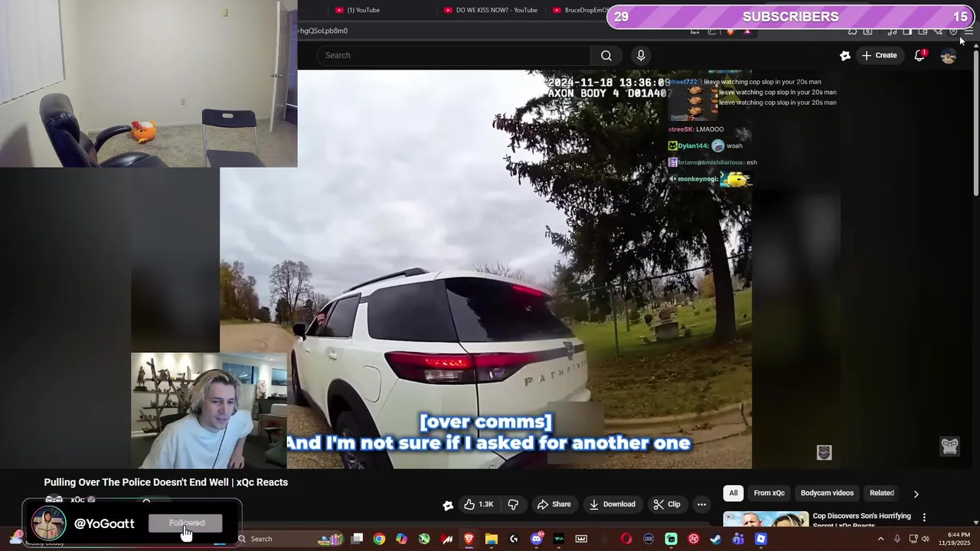Dislike the video with thumbs down
Image resolution: width=980 pixels, height=551 pixels.
513,504
